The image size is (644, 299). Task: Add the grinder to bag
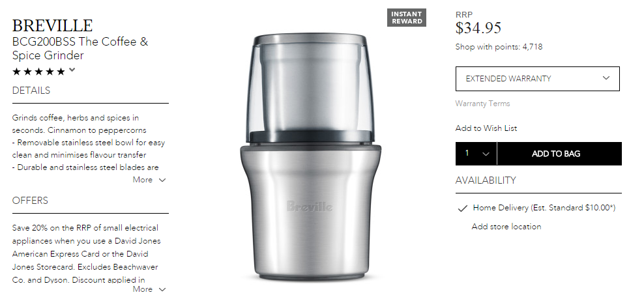(x=559, y=154)
